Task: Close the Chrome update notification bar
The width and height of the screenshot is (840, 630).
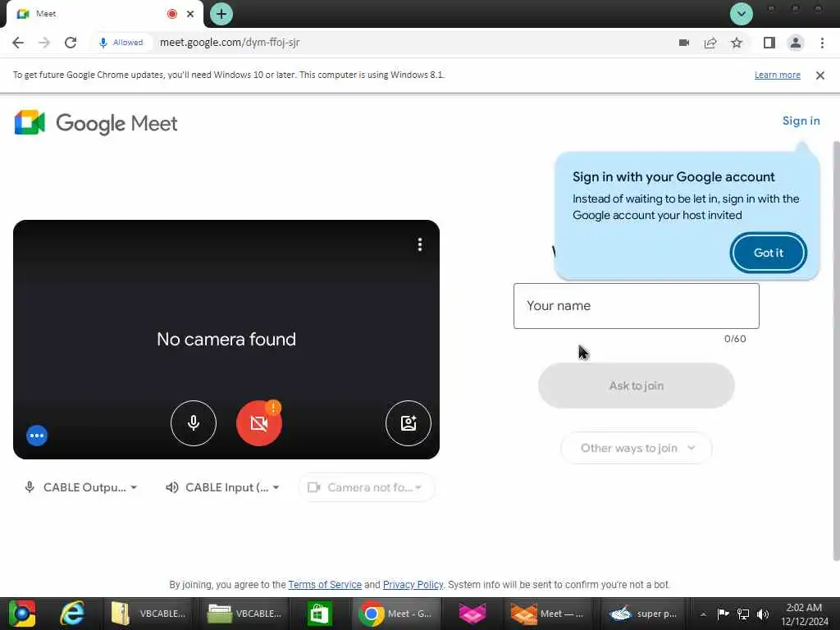Action: [820, 75]
